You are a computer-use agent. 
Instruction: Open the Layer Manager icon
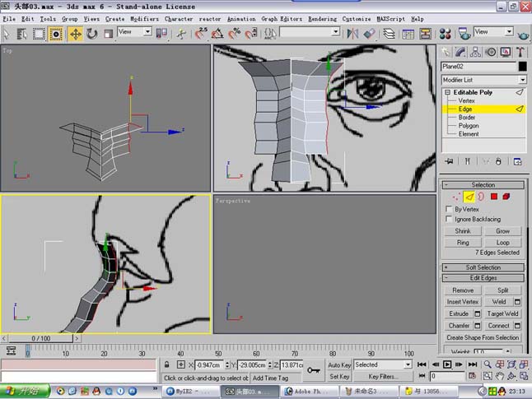click(x=389, y=34)
